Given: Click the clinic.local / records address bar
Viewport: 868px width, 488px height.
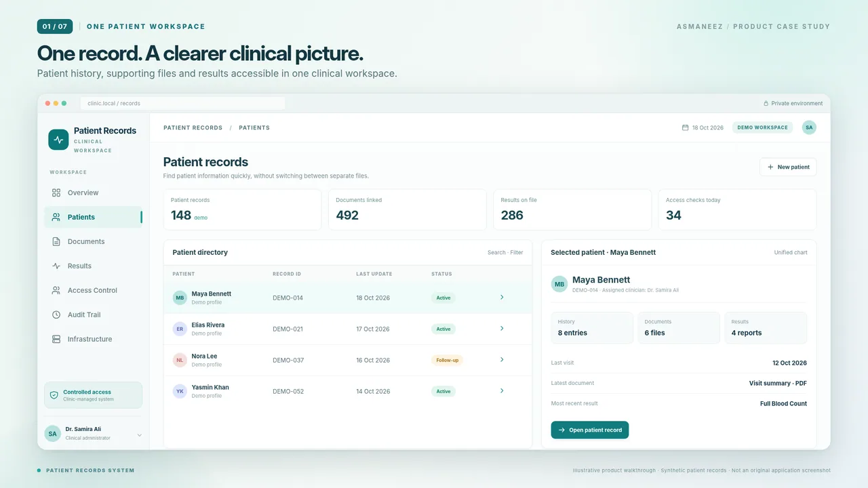Looking at the screenshot, I should (x=182, y=104).
